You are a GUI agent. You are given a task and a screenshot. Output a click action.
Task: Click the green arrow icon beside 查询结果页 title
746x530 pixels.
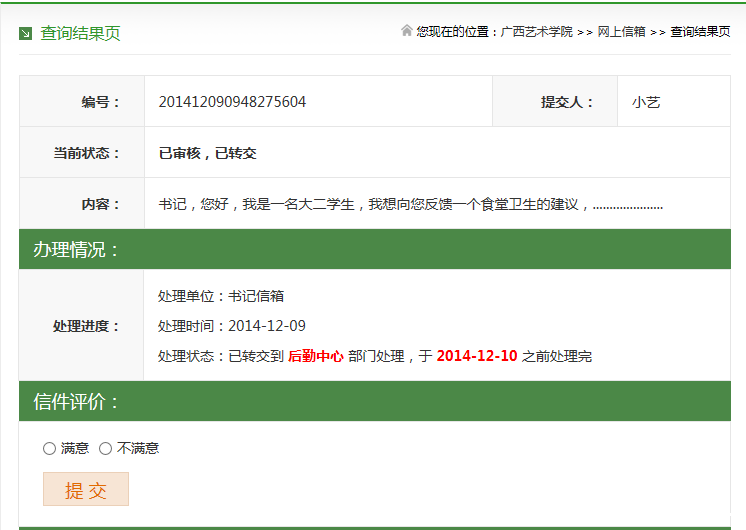tap(26, 34)
